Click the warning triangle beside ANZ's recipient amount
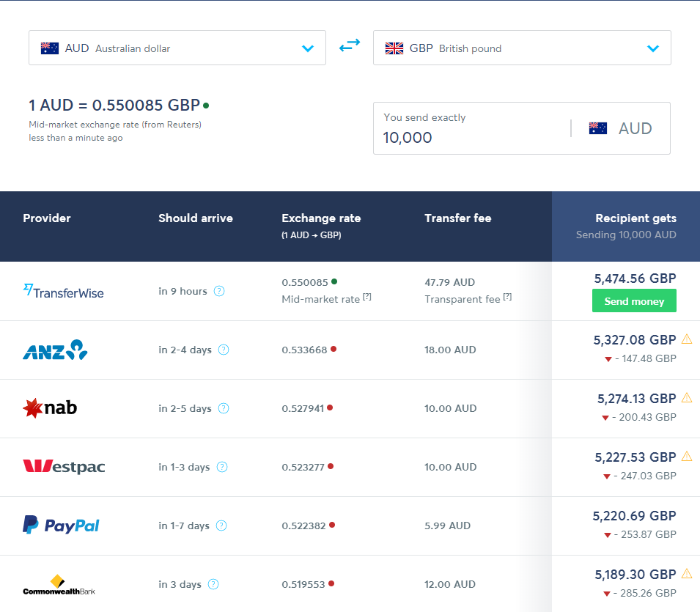Screen dimensions: 700x612 687,339
